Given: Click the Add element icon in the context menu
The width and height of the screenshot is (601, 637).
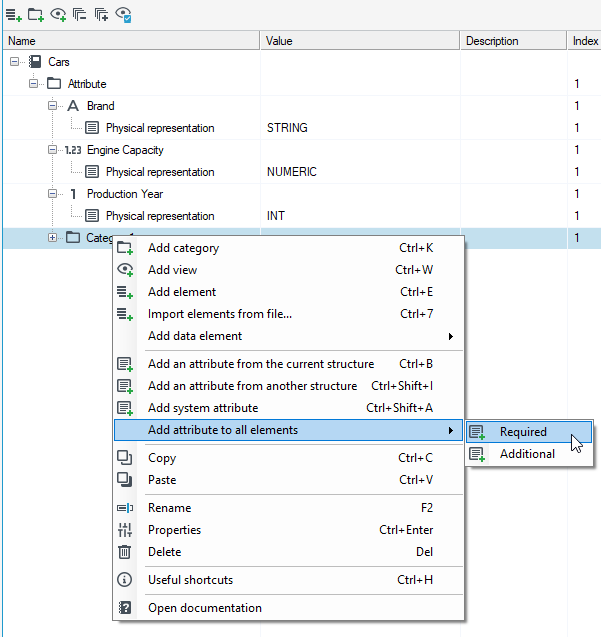Looking at the screenshot, I should (x=125, y=292).
